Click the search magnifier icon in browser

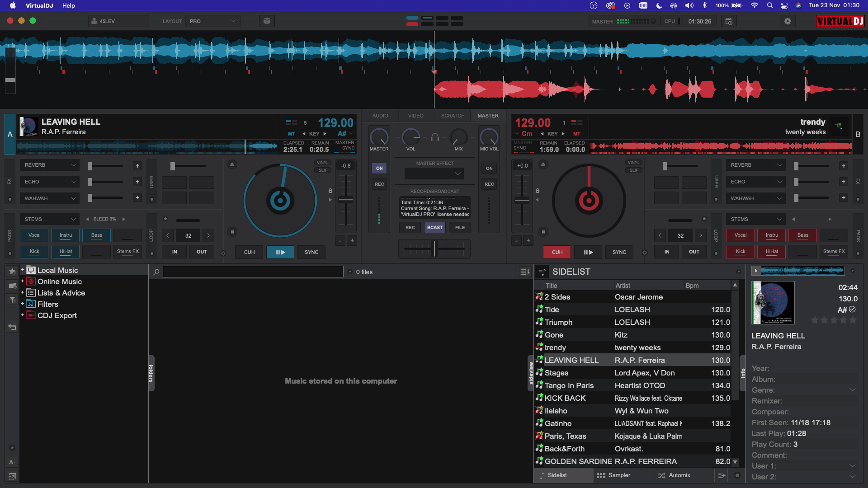(156, 272)
